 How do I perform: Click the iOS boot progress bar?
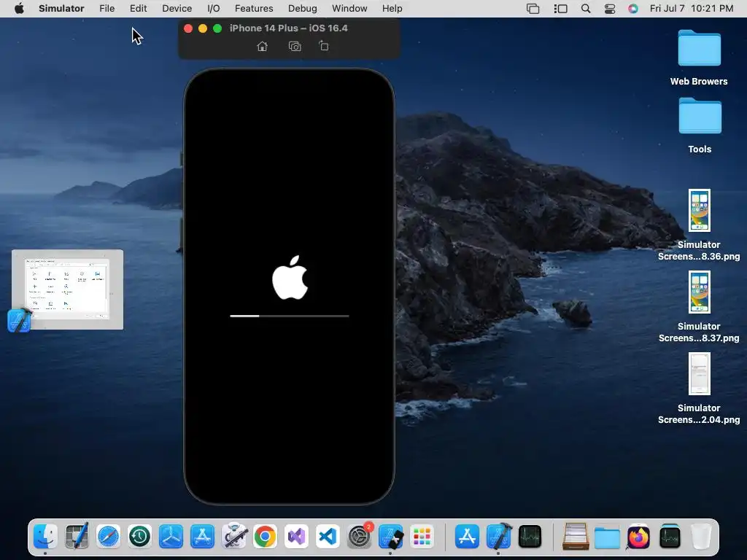(290, 316)
